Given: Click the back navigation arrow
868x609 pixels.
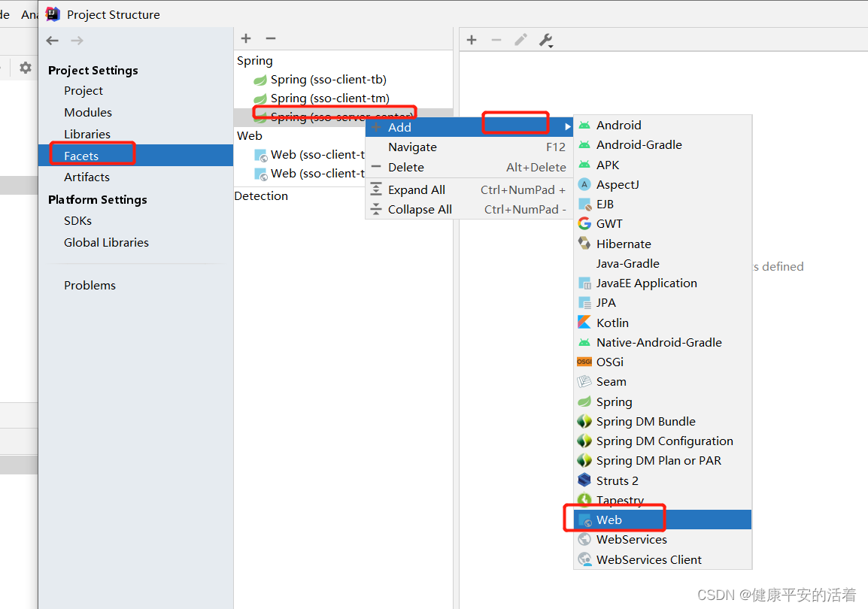Looking at the screenshot, I should 51,40.
